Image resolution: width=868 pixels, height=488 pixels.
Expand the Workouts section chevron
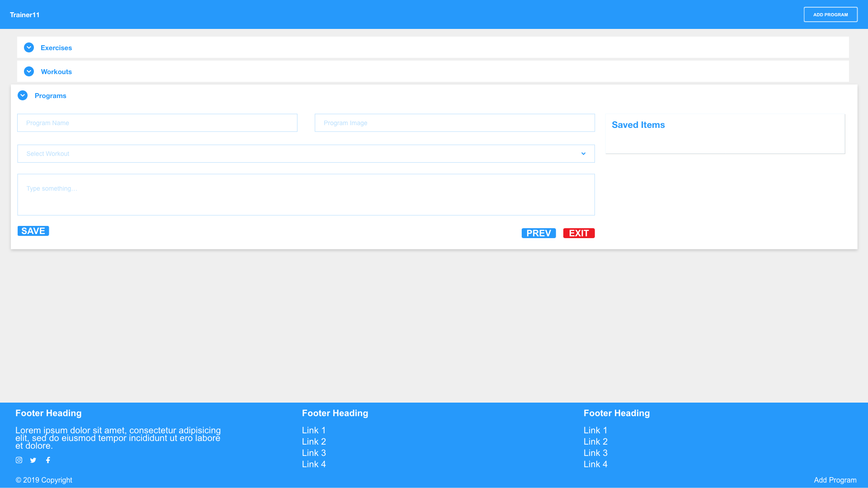click(29, 71)
